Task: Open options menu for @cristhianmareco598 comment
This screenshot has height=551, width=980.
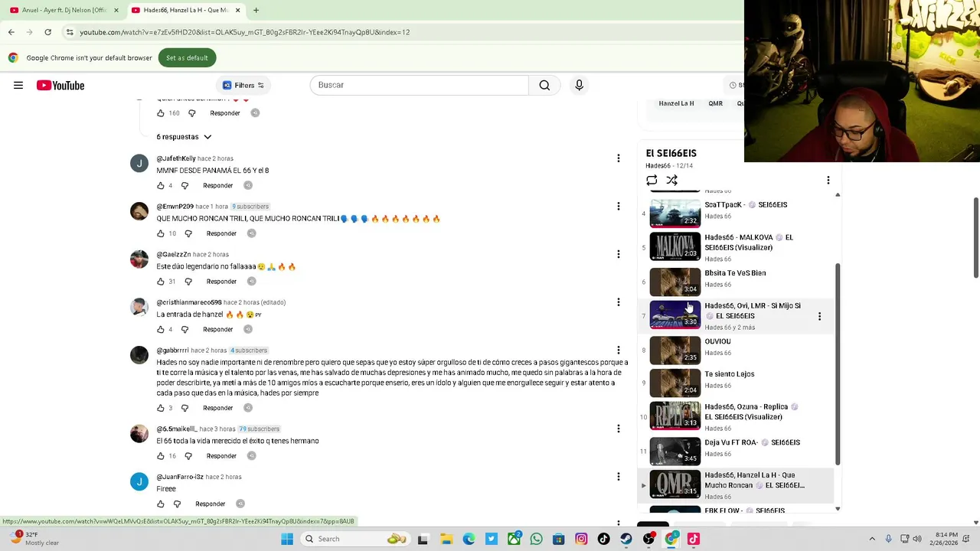Action: (618, 302)
